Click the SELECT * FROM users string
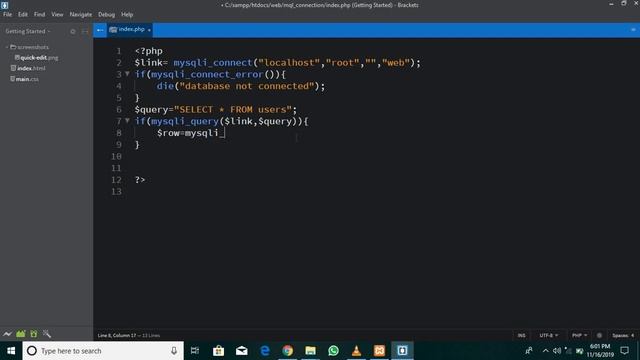Image resolution: width=640 pixels, height=360 pixels. (x=233, y=109)
